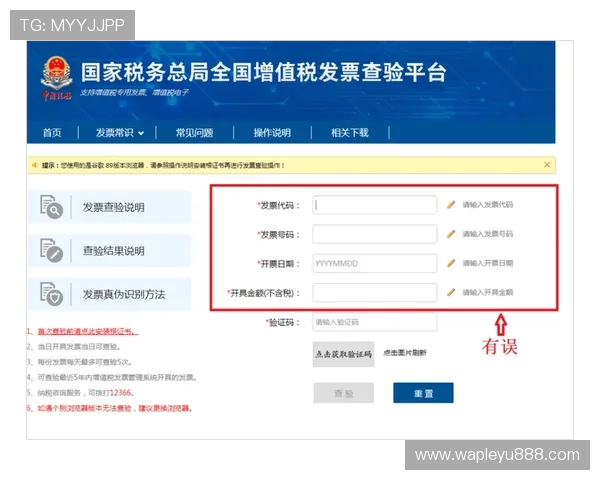Click the speaker icon in tip banner
The image size is (600, 480).
click(35, 165)
